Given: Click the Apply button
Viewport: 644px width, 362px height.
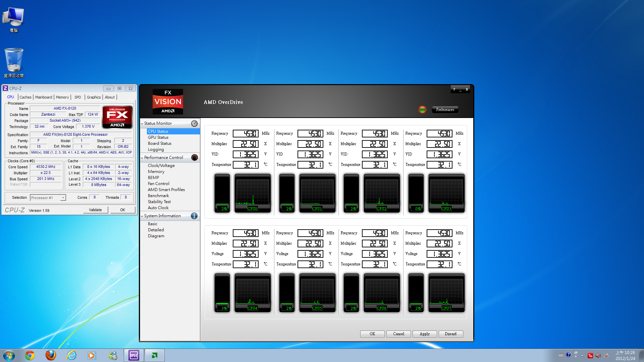Looking at the screenshot, I should tap(425, 334).
